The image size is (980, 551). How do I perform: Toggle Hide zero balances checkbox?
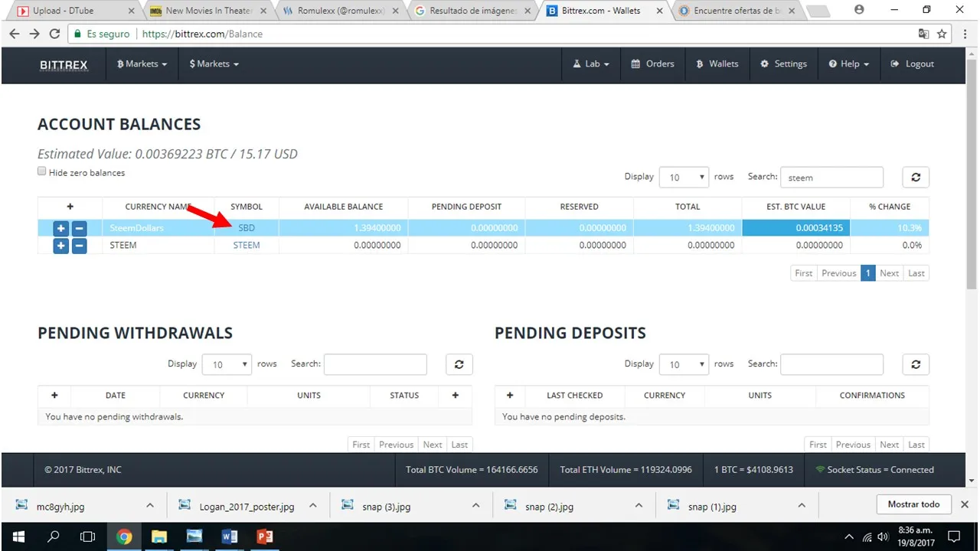coord(42,171)
